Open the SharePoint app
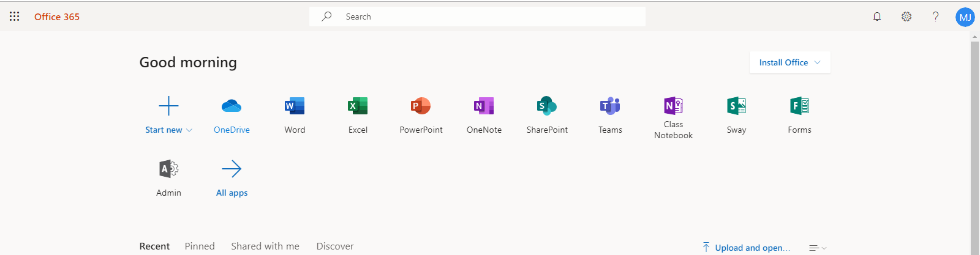Screen dimensions: 980x255 pos(547,114)
